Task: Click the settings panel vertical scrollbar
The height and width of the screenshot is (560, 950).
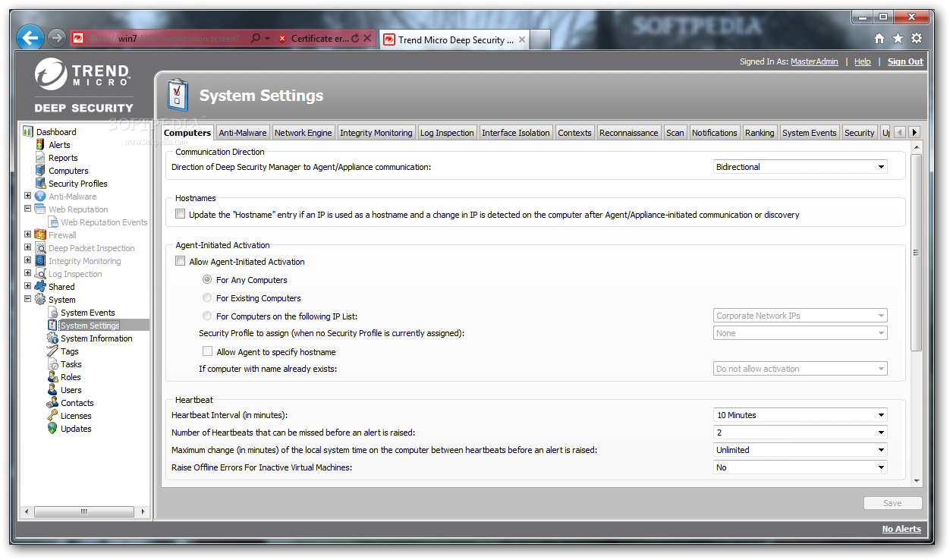Action: (x=916, y=252)
